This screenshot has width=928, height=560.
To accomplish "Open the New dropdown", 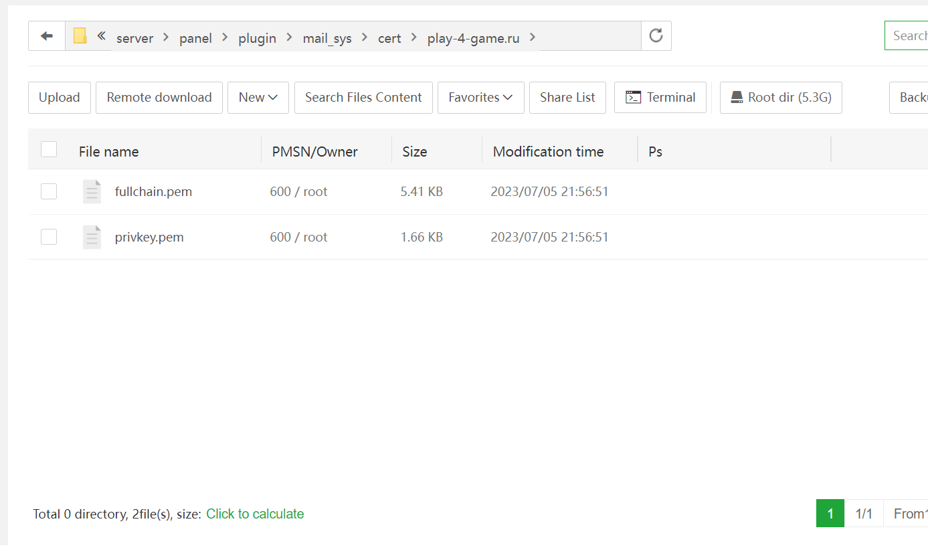I will (258, 98).
